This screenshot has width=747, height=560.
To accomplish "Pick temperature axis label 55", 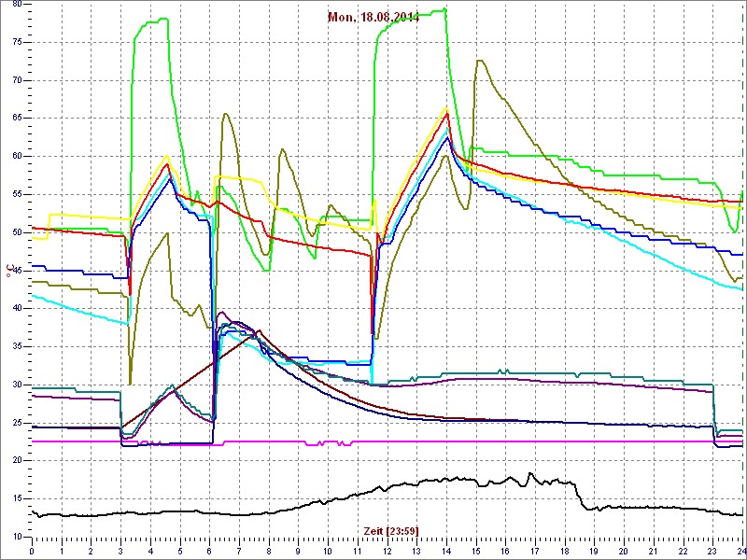I will [x=16, y=194].
